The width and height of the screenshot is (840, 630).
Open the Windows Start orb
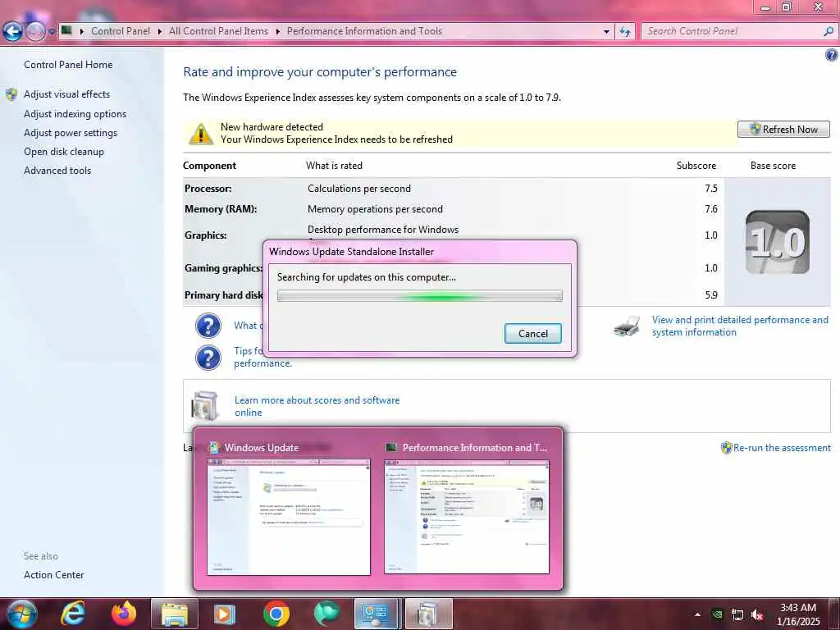pyautogui.click(x=21, y=614)
